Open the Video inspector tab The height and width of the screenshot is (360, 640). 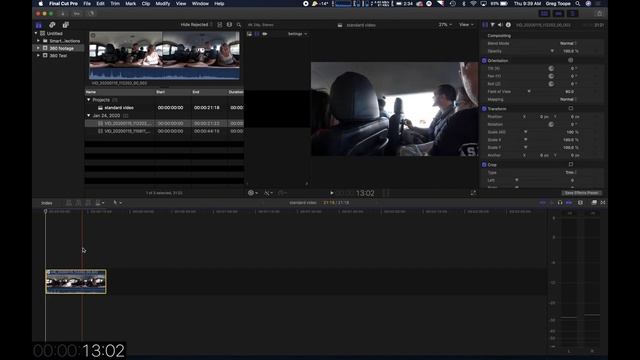pos(484,25)
